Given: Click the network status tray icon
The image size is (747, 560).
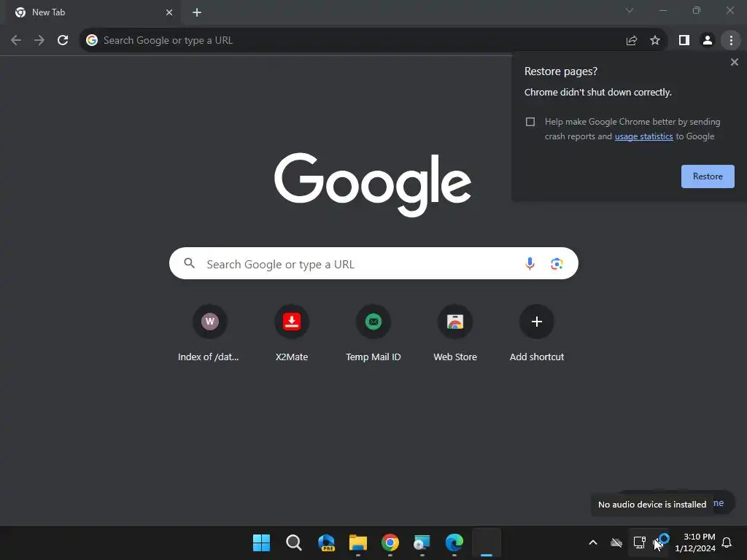Looking at the screenshot, I should (639, 542).
